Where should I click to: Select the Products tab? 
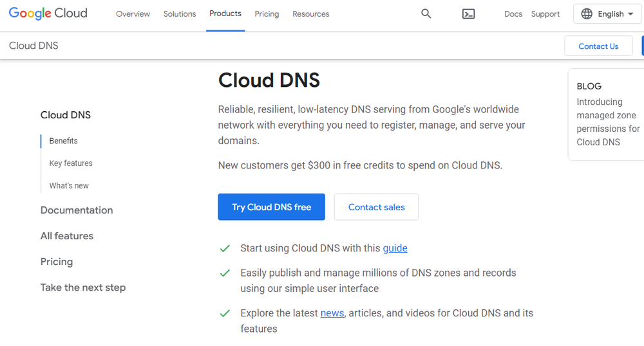(225, 14)
